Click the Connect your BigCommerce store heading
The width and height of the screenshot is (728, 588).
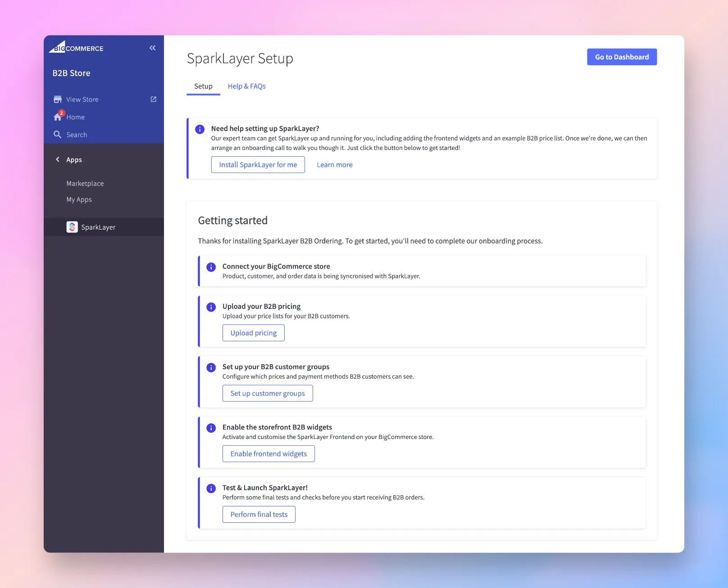(x=276, y=266)
